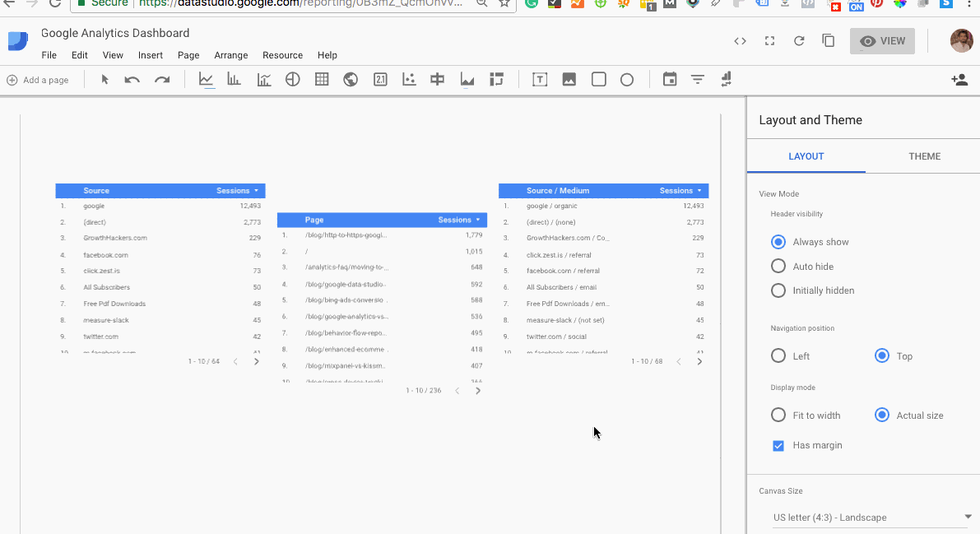Open the Arrange menu
This screenshot has height=534, width=980.
(x=230, y=55)
